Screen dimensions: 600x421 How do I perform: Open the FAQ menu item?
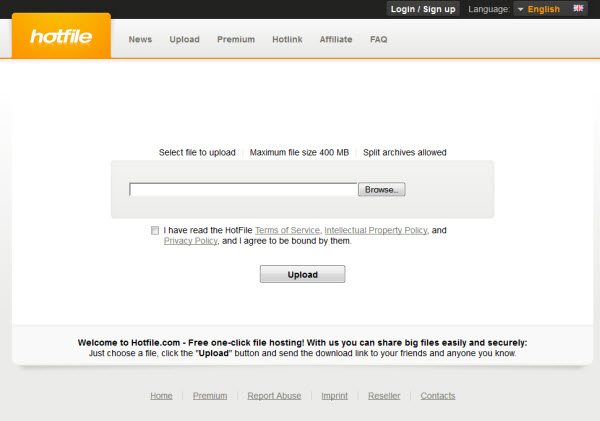pos(378,39)
